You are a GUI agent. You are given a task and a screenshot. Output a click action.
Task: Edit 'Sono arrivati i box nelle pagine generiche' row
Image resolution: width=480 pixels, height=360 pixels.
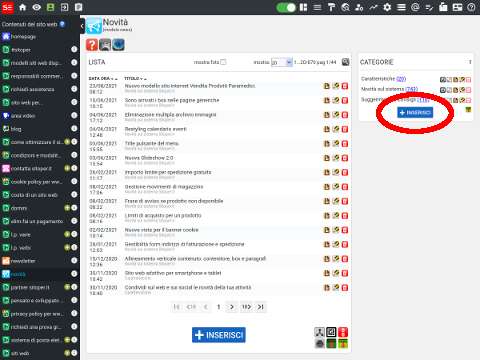336,100
